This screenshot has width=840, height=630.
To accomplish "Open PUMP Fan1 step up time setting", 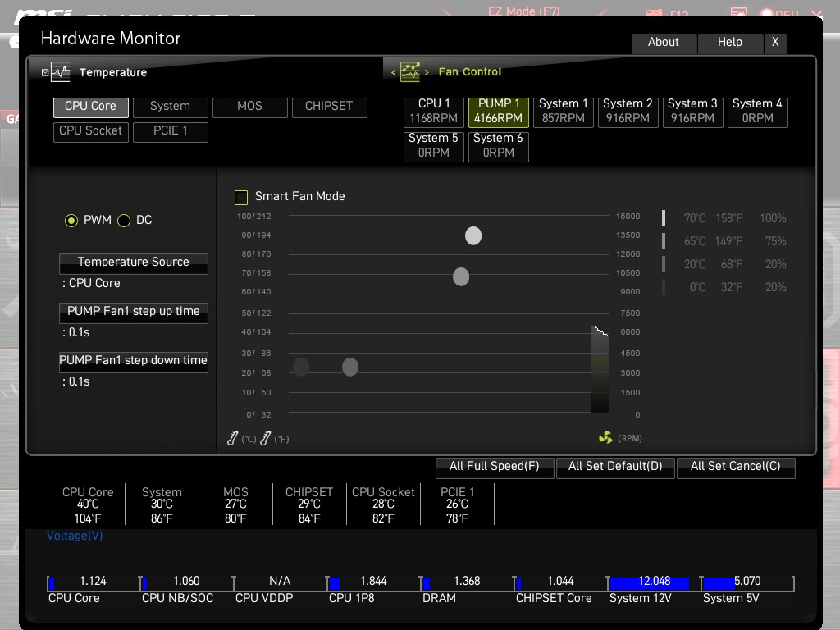I will (134, 313).
